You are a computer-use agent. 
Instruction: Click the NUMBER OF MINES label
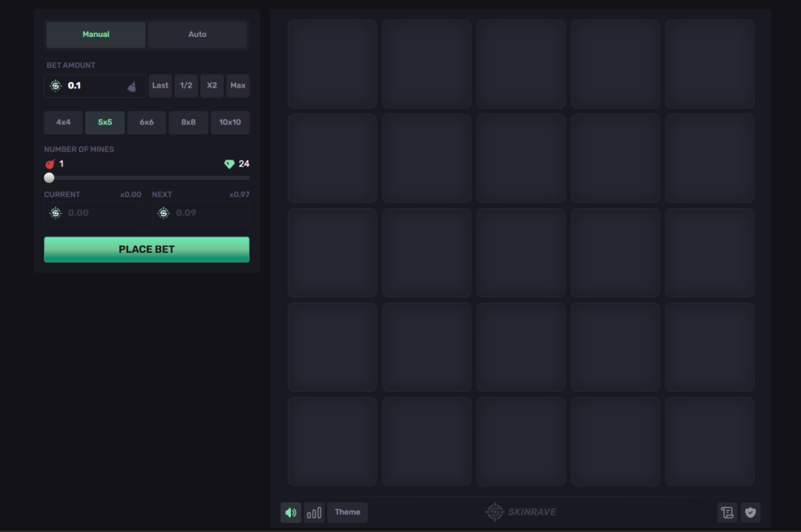click(79, 149)
